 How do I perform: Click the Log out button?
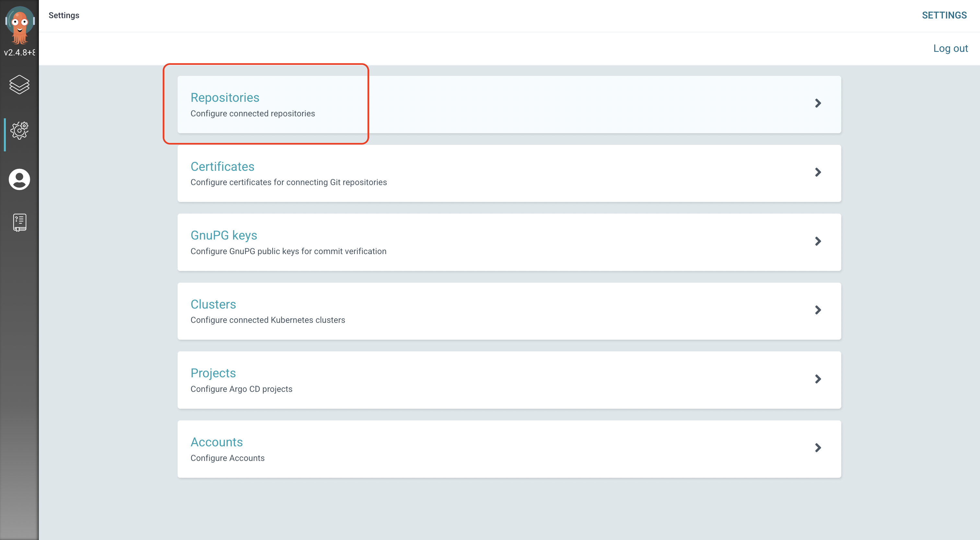950,48
